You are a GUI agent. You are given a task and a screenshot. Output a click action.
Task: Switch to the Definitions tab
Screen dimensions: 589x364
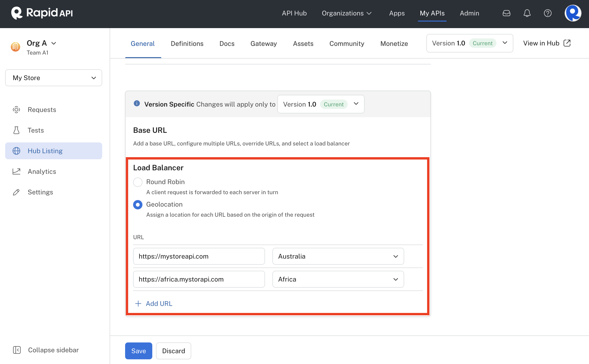pos(187,44)
